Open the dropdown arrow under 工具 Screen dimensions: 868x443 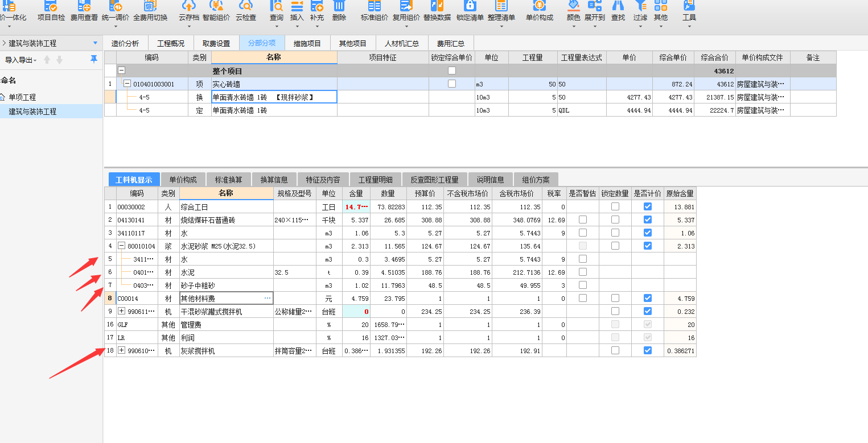coord(689,26)
